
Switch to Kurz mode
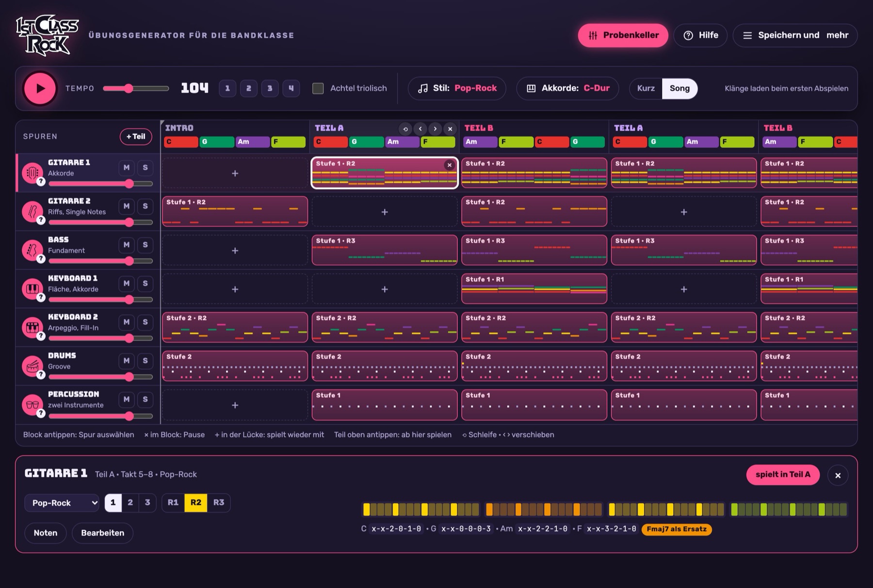pyautogui.click(x=646, y=88)
